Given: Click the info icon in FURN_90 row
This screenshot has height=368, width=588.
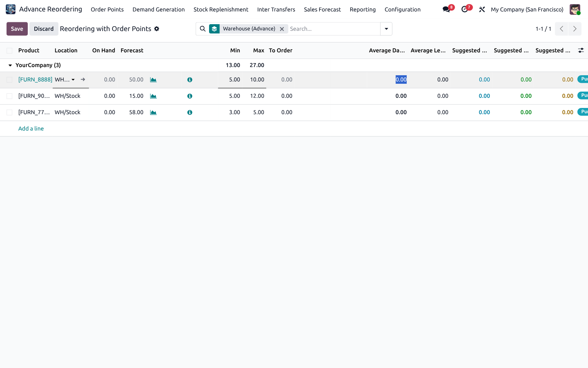Looking at the screenshot, I should [190, 96].
